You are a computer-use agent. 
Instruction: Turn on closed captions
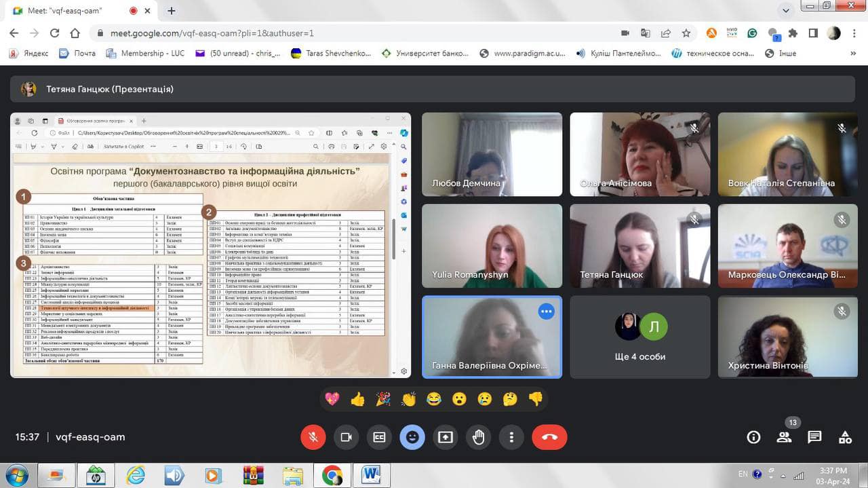pos(379,437)
